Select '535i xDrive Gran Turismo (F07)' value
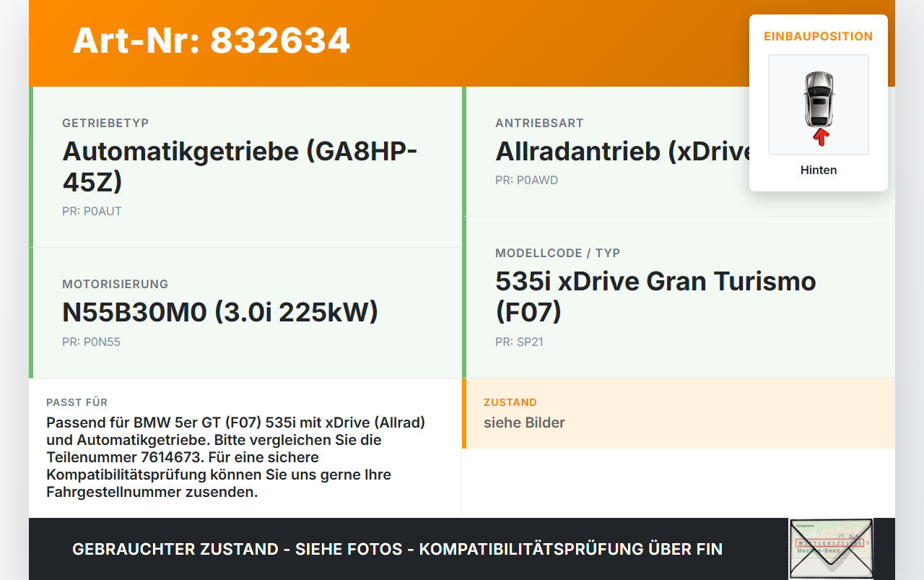Viewport: 924px width, 580px height. click(655, 296)
